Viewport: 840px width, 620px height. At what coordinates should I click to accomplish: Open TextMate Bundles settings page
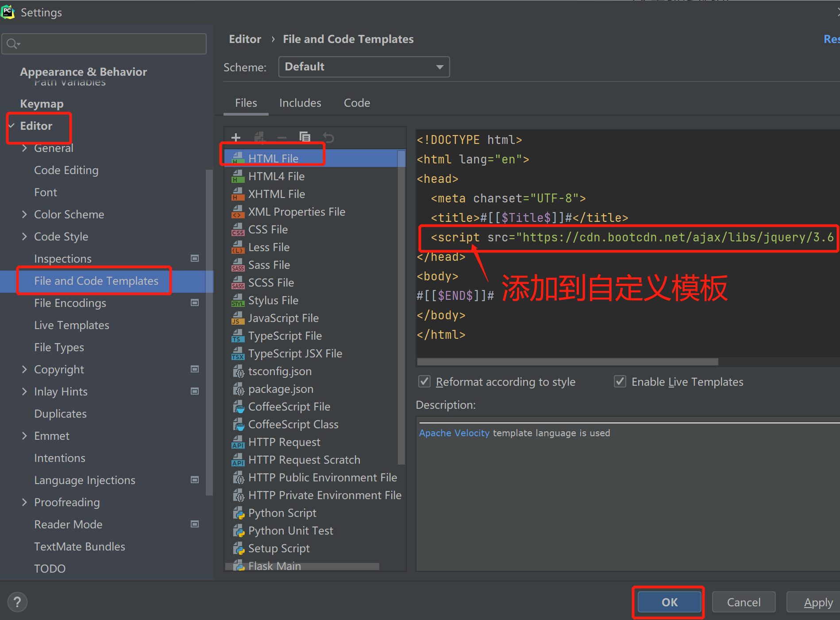pos(80,546)
